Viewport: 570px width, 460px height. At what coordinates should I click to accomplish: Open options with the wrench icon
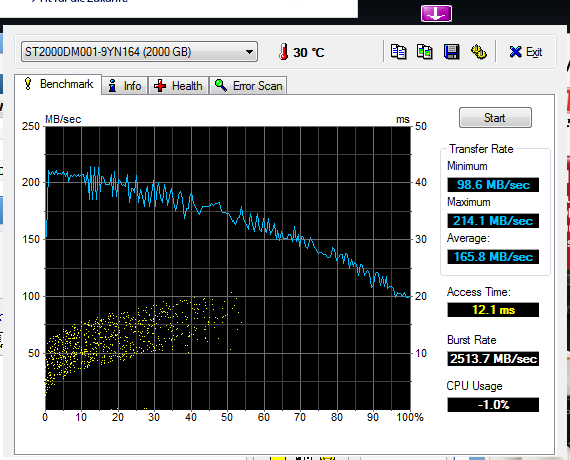tap(478, 52)
